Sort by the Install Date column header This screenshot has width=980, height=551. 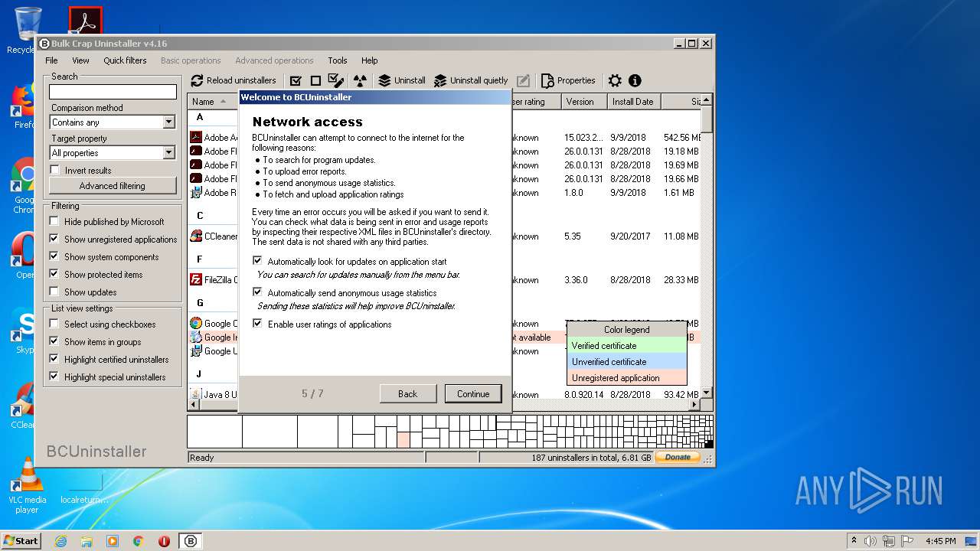[633, 101]
